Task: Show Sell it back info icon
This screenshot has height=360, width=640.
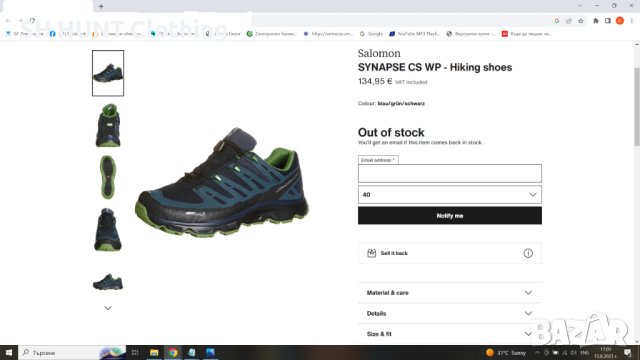Action: click(x=528, y=253)
